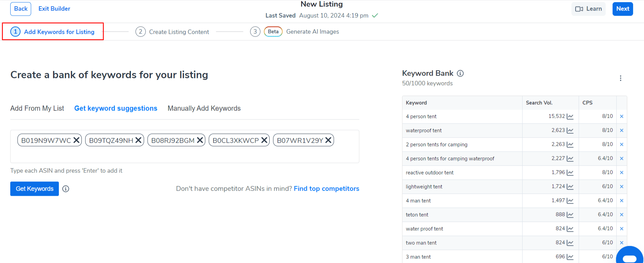View trend chart for 4 man tent
644x263 pixels.
coord(570,201)
